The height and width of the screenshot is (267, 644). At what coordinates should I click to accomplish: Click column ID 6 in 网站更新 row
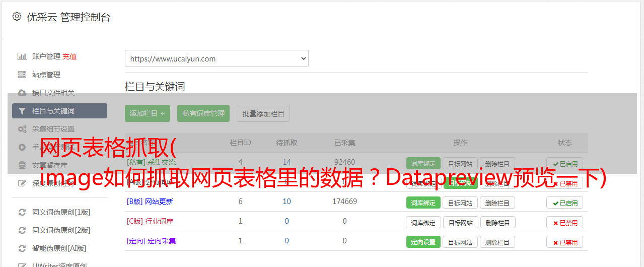[240, 202]
